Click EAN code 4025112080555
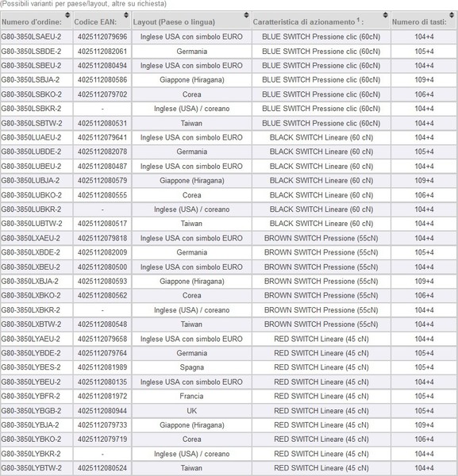Image resolution: width=458 pixels, height=476 pixels. click(x=102, y=195)
